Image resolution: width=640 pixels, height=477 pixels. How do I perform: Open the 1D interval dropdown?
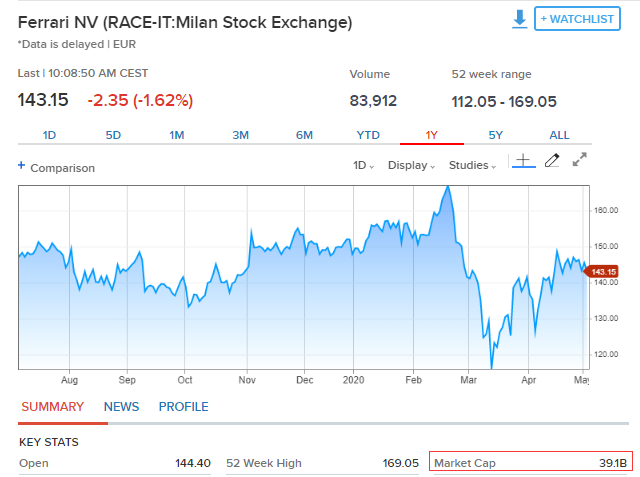point(364,166)
